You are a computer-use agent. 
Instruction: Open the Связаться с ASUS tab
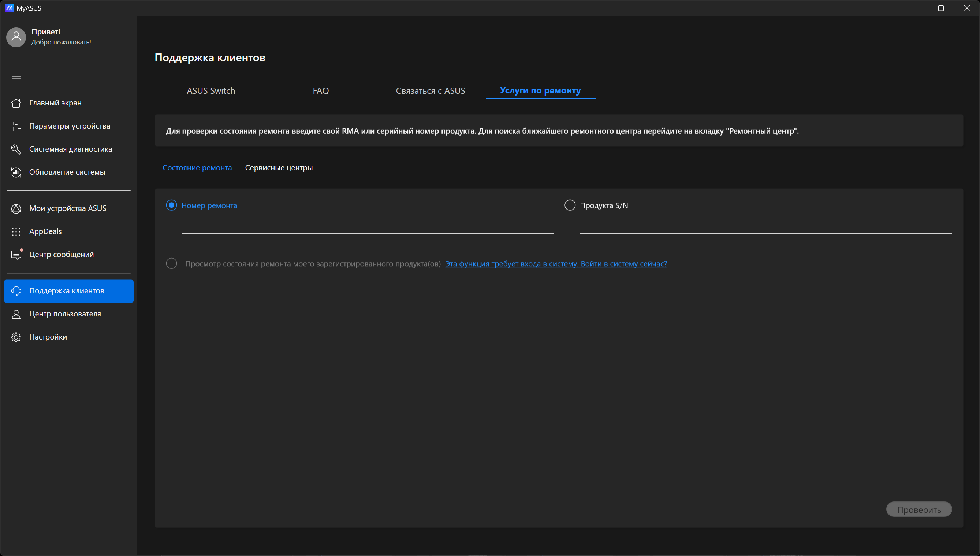coord(431,91)
